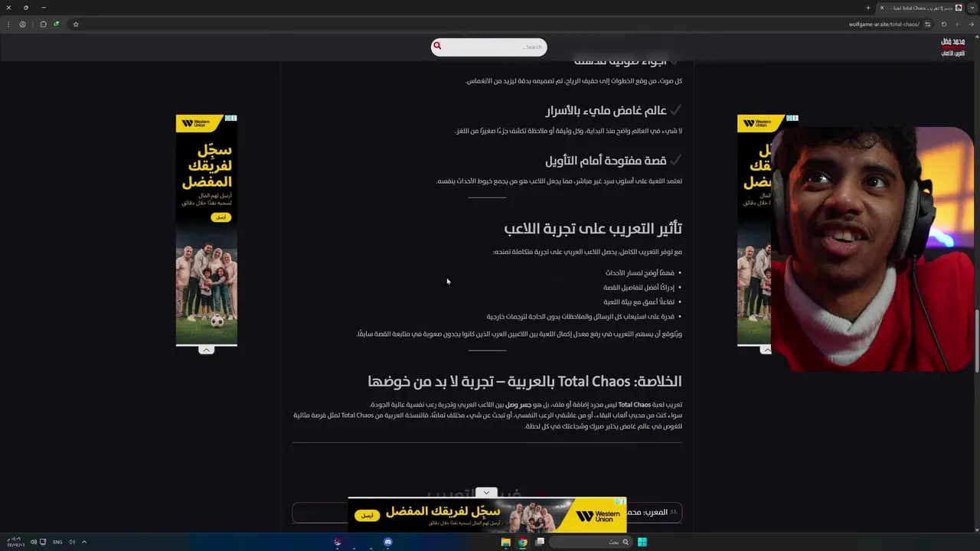Open Google Chrome from the taskbar

coord(523,542)
